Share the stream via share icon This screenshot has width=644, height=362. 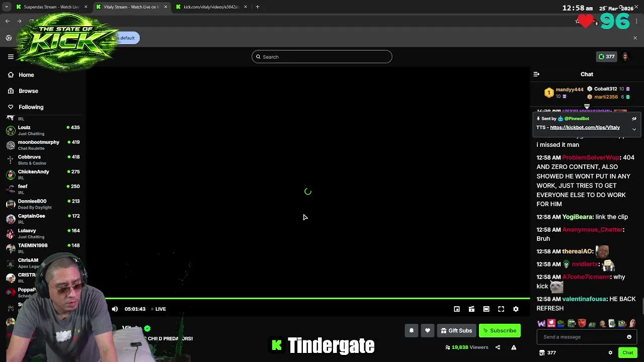tap(498, 347)
